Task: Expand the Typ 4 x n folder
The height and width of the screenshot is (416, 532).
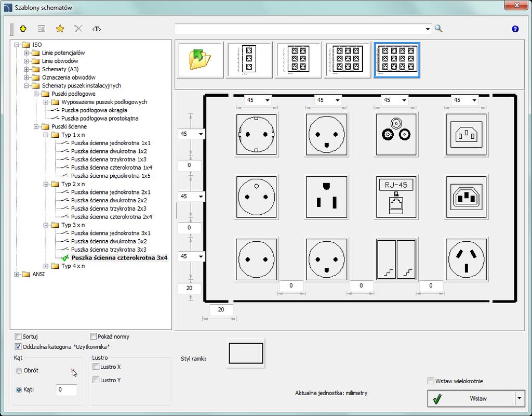Action: [x=46, y=266]
